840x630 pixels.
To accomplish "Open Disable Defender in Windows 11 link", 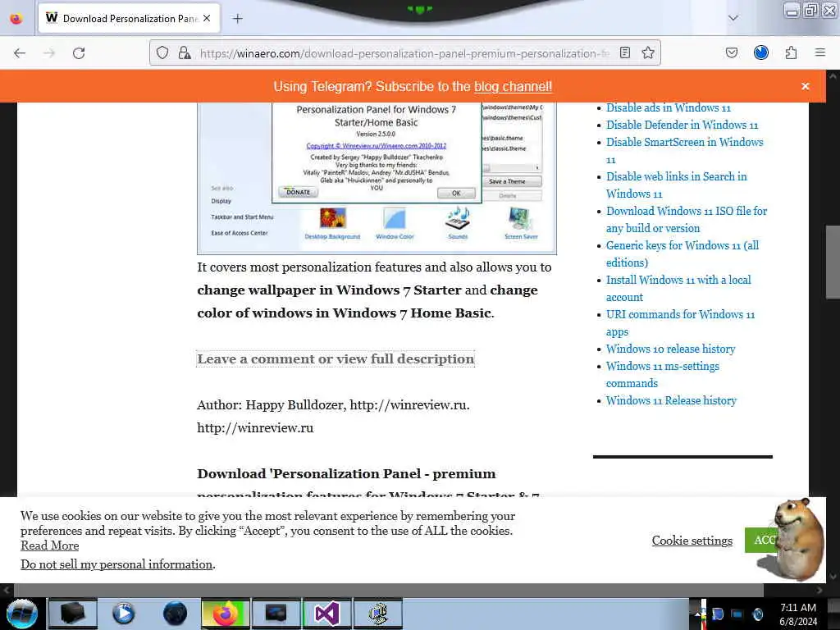I will tap(682, 125).
